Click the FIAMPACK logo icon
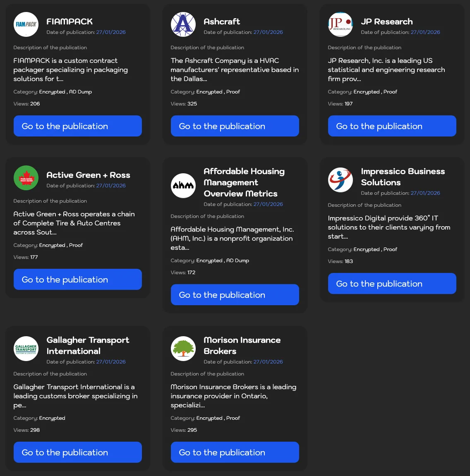The width and height of the screenshot is (470, 476). [x=26, y=24]
